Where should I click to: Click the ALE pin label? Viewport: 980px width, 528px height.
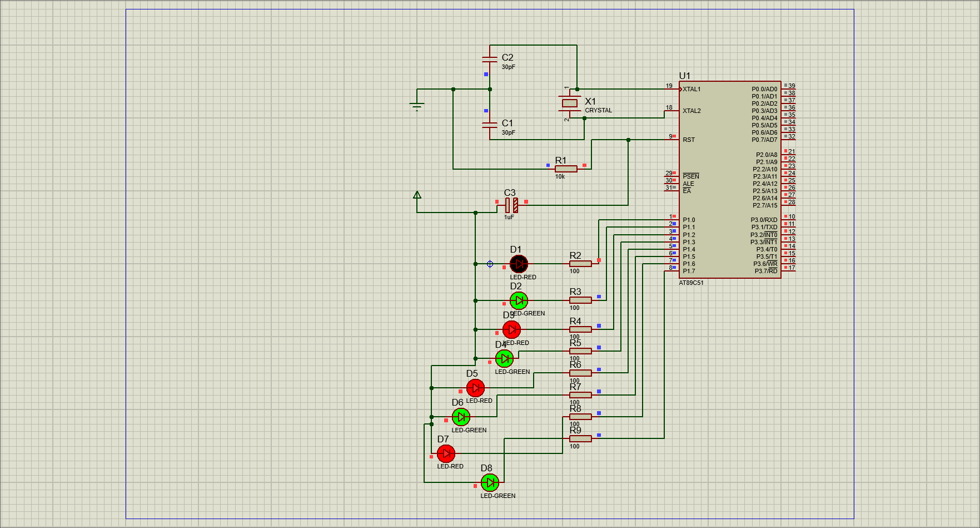[x=688, y=184]
